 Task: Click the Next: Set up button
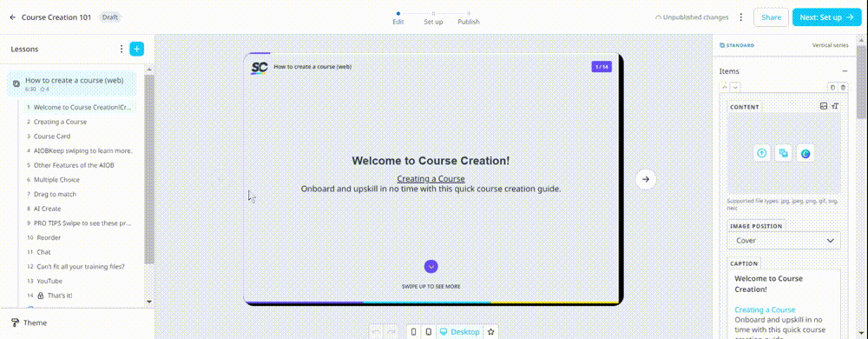pyautogui.click(x=826, y=17)
